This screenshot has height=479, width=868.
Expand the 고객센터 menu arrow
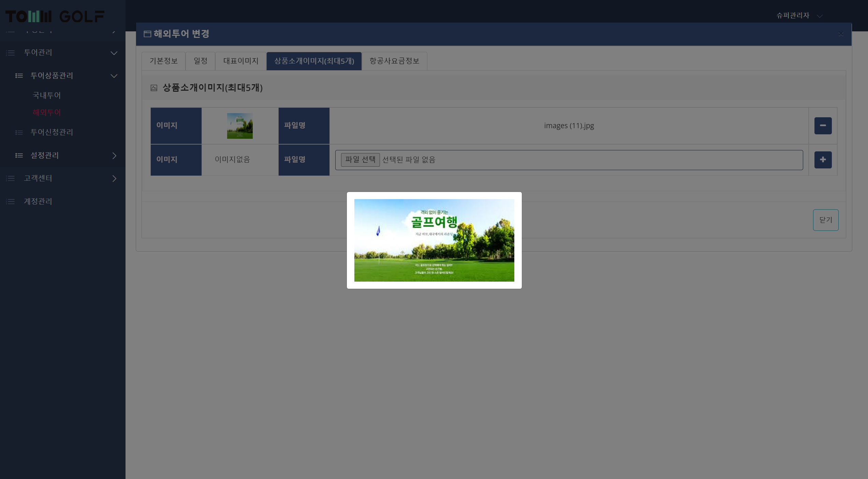click(x=114, y=178)
